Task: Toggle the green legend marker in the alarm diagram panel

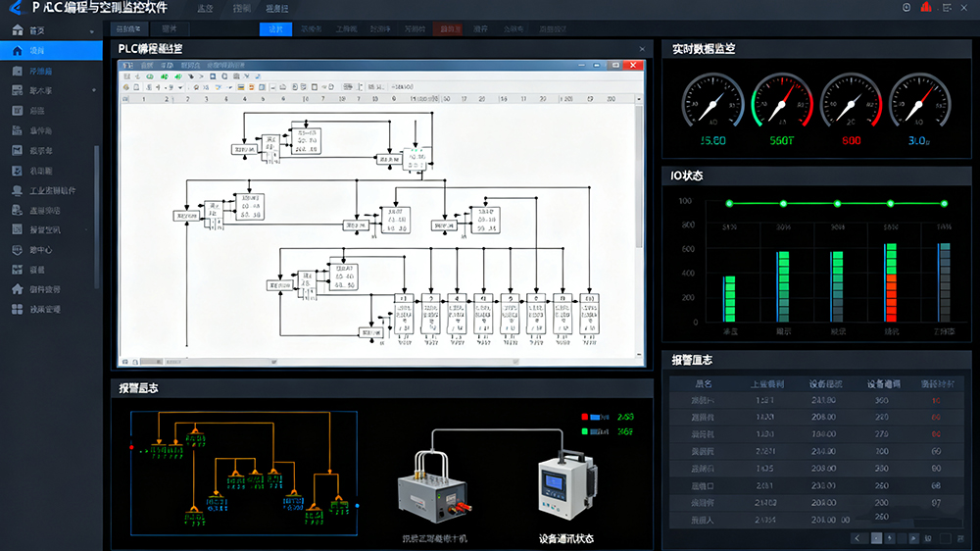Action: tap(584, 430)
